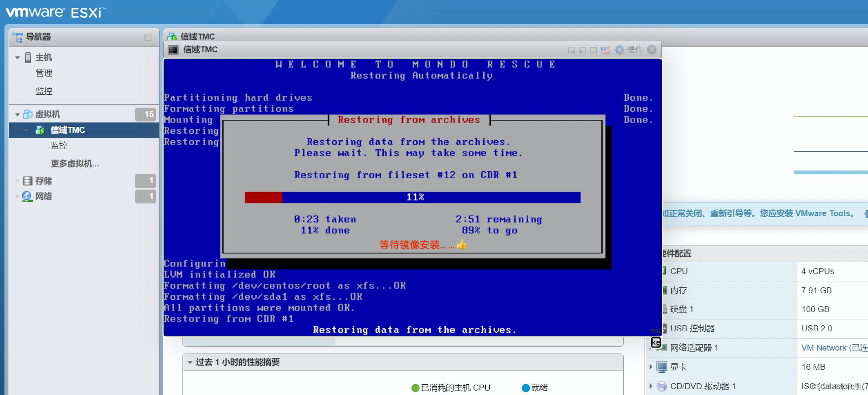Image resolution: width=868 pixels, height=395 pixels.
Task: Click the VMware Tools install notice text
Action: [759, 213]
